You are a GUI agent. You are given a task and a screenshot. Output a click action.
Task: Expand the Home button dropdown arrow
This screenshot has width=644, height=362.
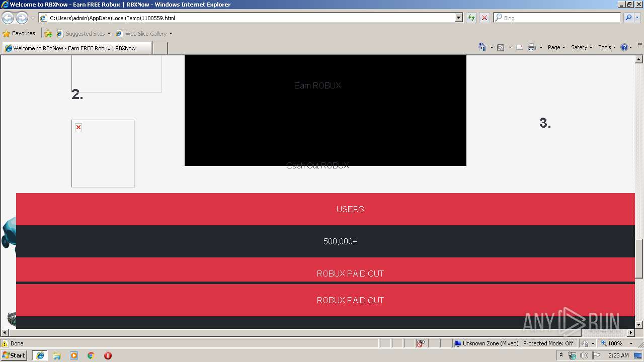coord(492,48)
